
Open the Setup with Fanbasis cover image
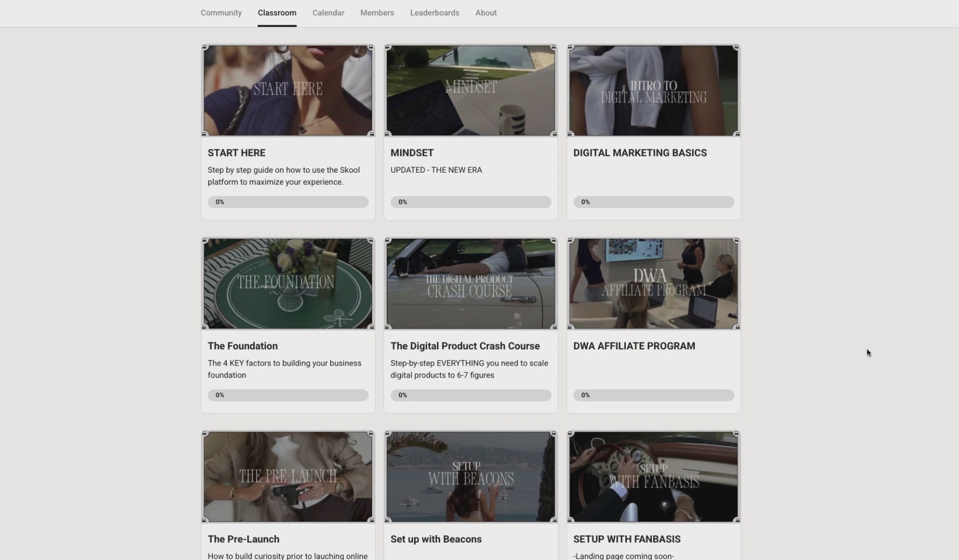[653, 477]
